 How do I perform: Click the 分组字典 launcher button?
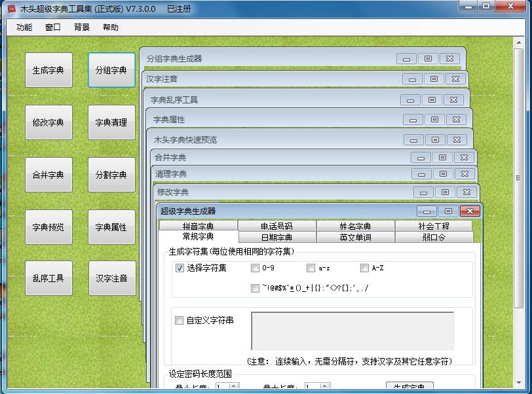(x=111, y=70)
